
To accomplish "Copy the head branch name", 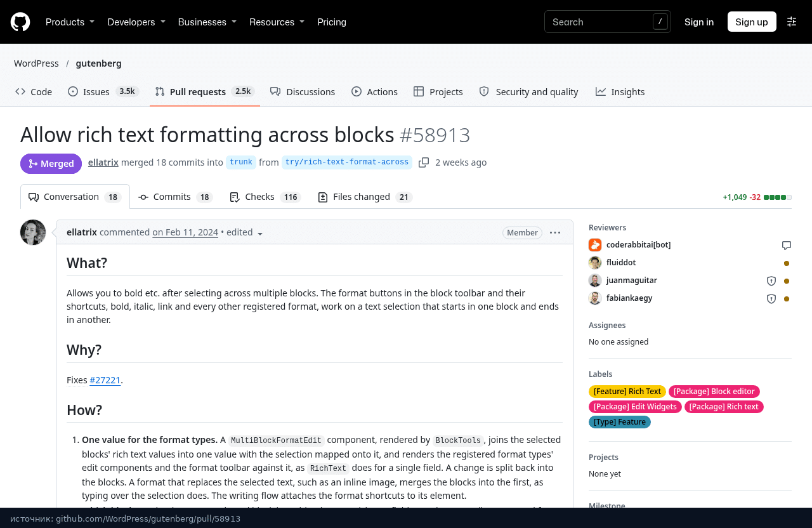I will pyautogui.click(x=424, y=162).
